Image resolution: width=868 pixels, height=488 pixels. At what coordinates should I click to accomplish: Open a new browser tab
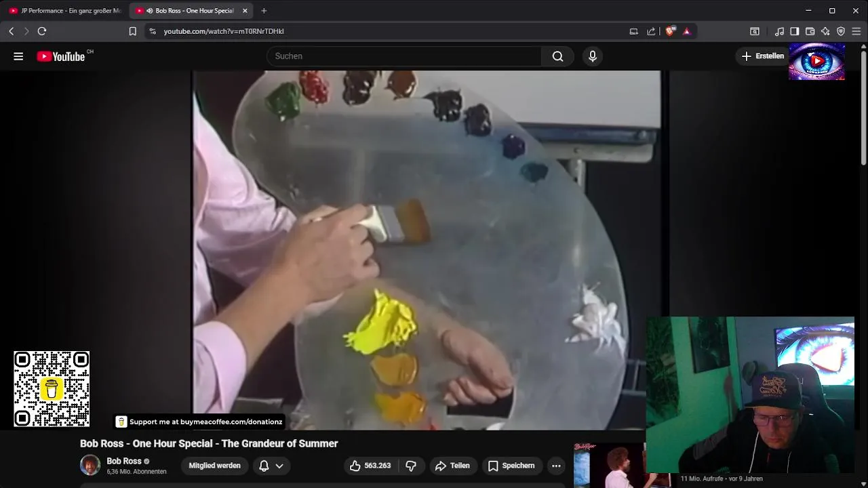(264, 11)
